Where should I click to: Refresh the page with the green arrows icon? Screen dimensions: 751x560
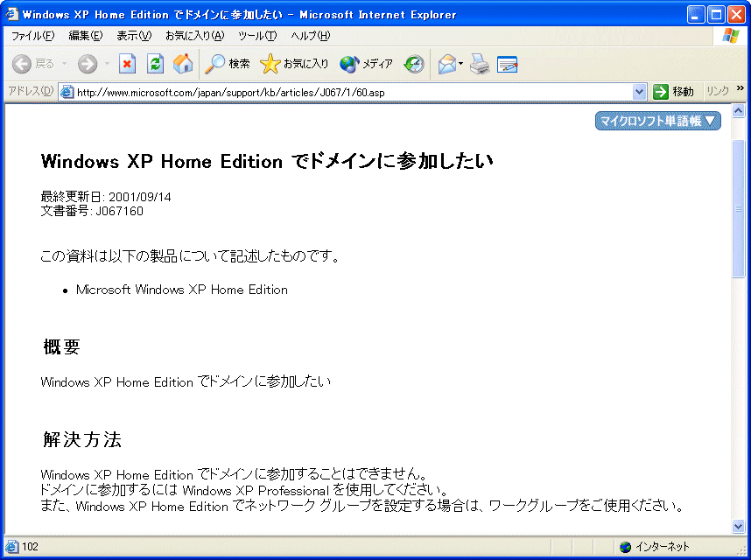point(155,64)
